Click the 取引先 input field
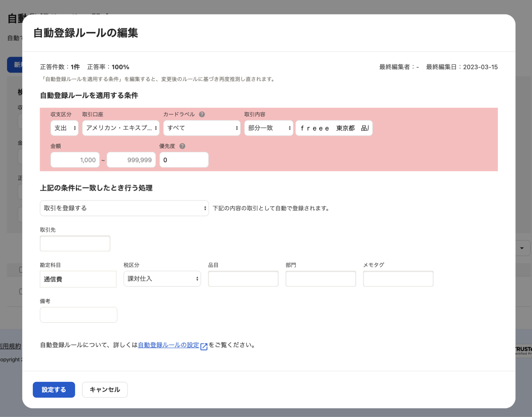 click(75, 243)
